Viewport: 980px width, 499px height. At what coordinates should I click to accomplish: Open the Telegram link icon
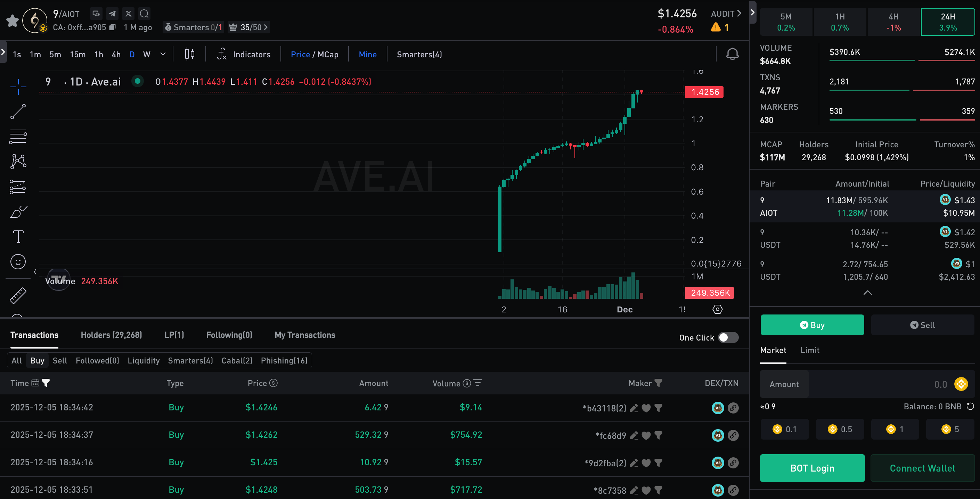tap(112, 14)
